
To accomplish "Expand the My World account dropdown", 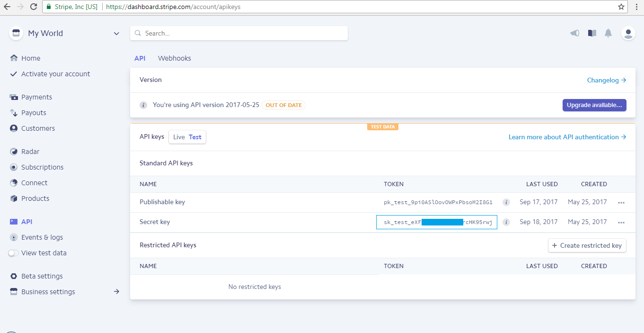I will 116,34.
